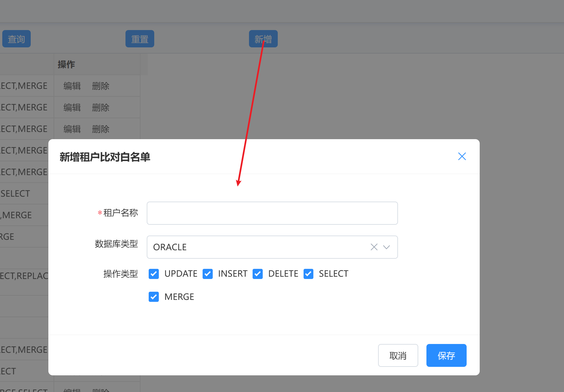Clear the ORACLE database type selection

[x=374, y=247]
